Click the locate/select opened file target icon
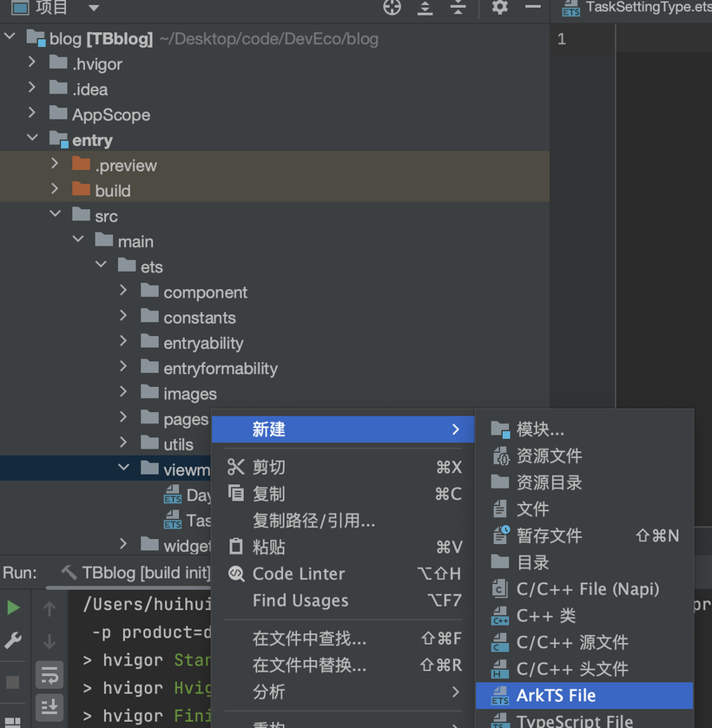The image size is (712, 728). tap(392, 8)
